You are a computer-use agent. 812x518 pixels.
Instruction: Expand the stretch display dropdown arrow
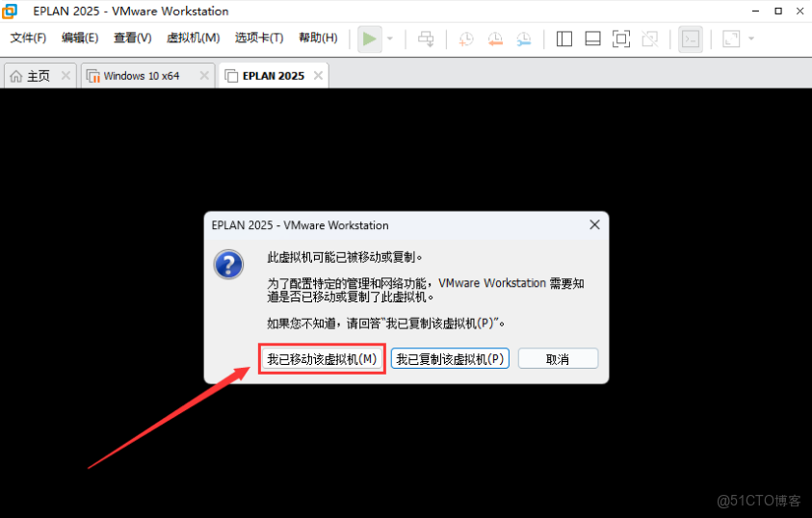pyautogui.click(x=751, y=39)
